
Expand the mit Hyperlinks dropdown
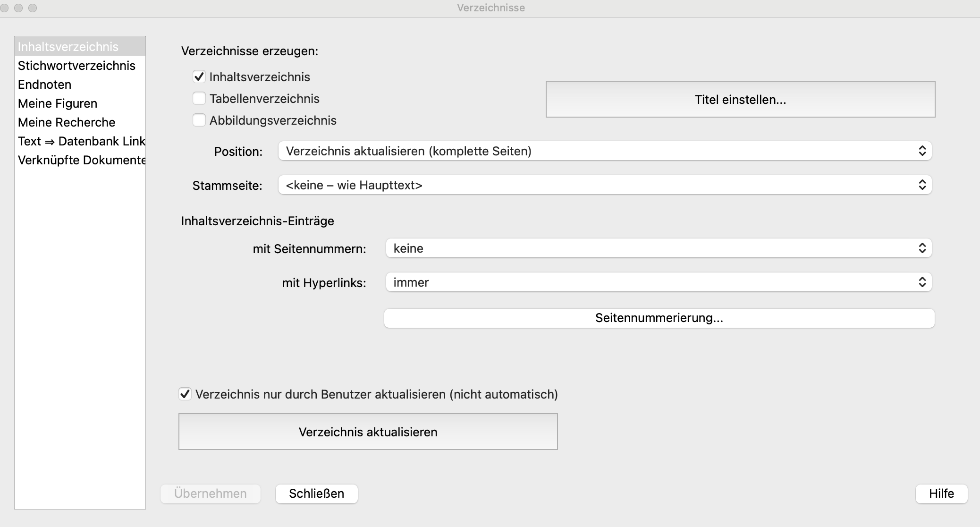pyautogui.click(x=659, y=282)
